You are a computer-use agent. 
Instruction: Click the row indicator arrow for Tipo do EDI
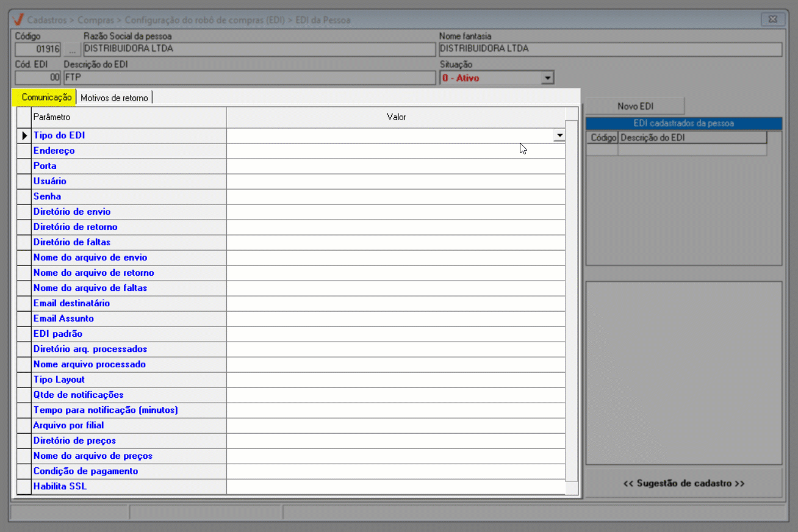[24, 135]
